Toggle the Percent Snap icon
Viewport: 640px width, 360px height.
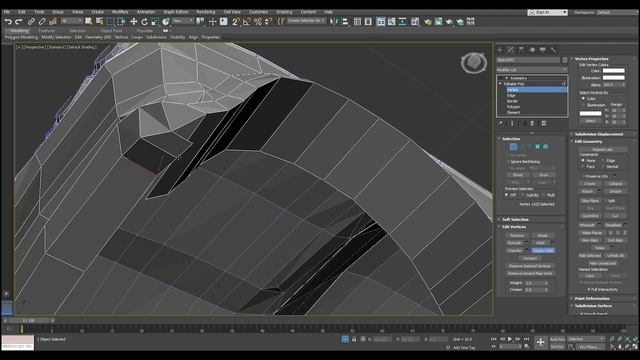coord(258,22)
